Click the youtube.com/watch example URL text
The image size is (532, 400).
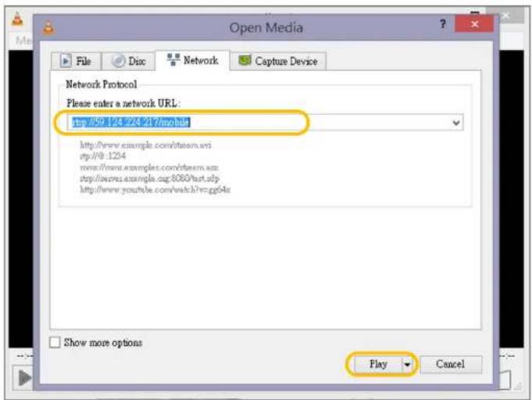(155, 189)
